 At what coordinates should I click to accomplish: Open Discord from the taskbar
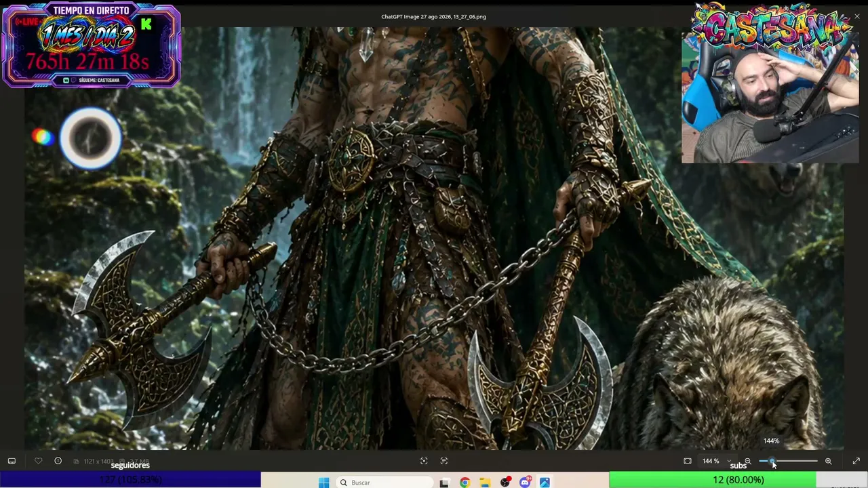click(526, 483)
